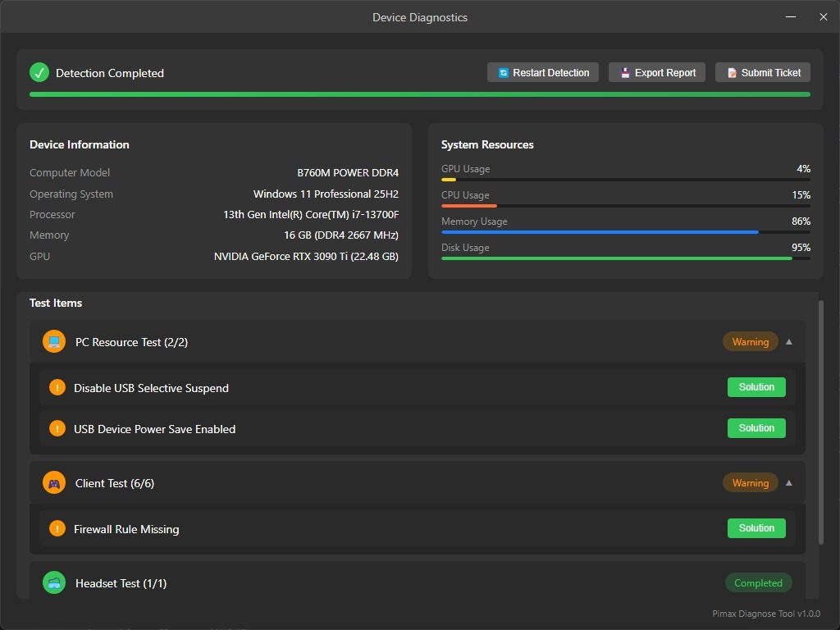Click the PC Resource Test Warning badge

pos(750,342)
